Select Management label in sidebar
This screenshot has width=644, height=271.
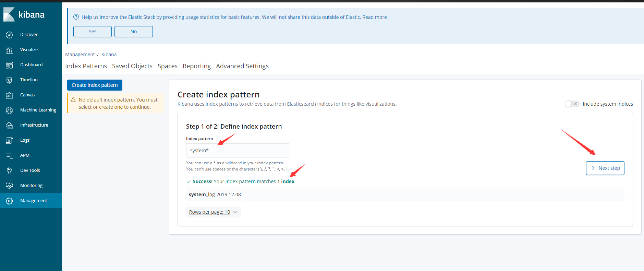click(34, 201)
